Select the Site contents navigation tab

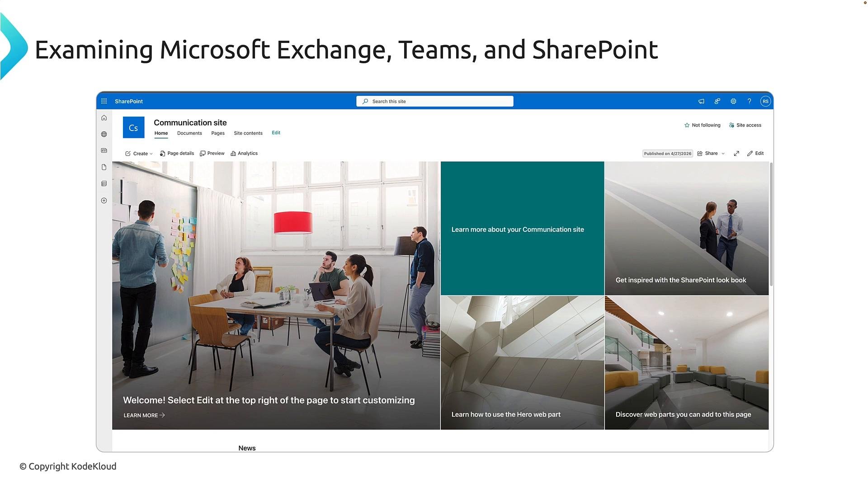coord(248,133)
